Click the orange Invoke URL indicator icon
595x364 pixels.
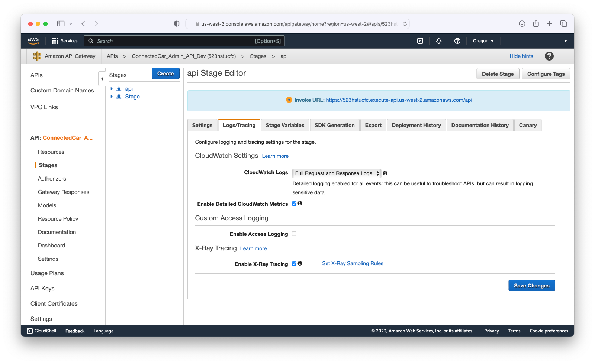pos(289,100)
